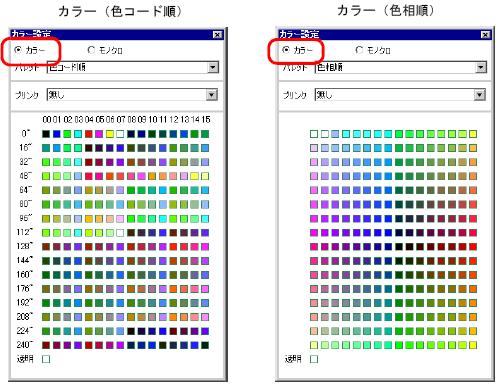Choose the swatch at row 176, column 15

(205, 289)
